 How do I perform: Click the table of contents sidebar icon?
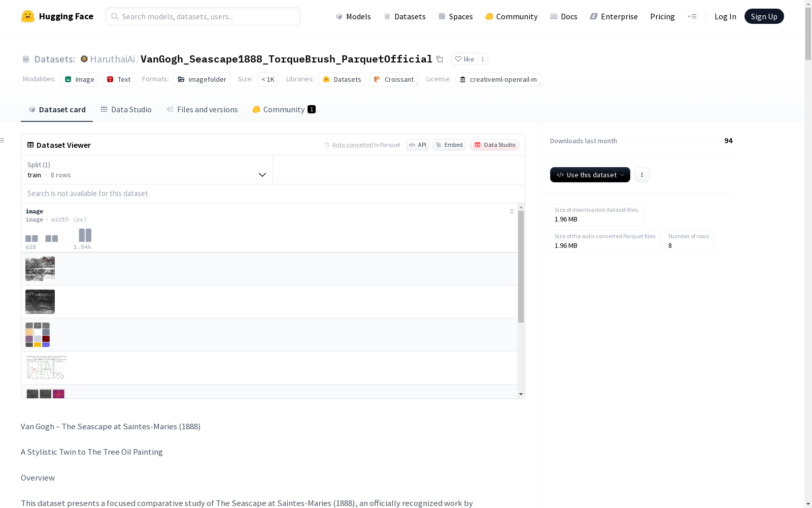tap(3, 140)
